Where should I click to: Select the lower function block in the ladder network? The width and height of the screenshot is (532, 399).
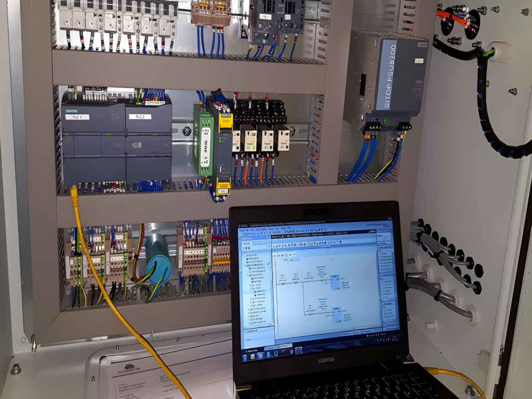click(x=335, y=314)
